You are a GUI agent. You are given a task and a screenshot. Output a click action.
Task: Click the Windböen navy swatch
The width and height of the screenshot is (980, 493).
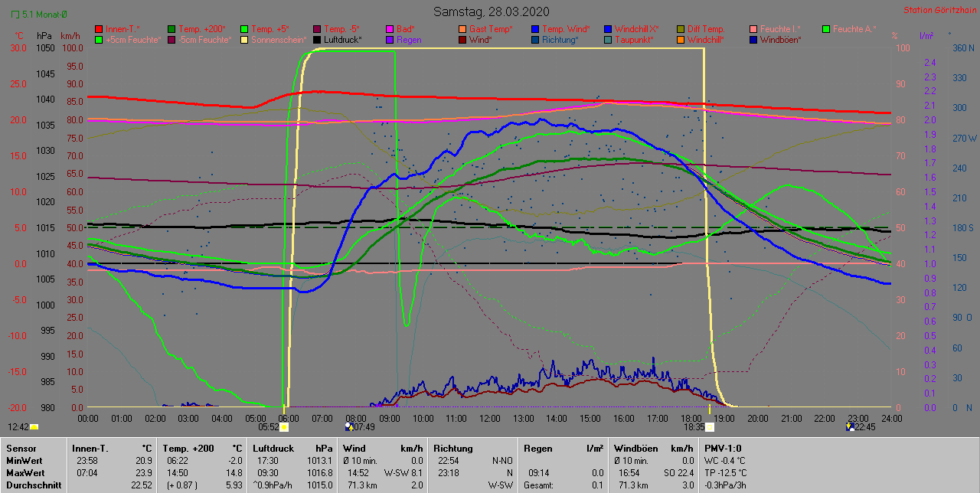pos(753,40)
